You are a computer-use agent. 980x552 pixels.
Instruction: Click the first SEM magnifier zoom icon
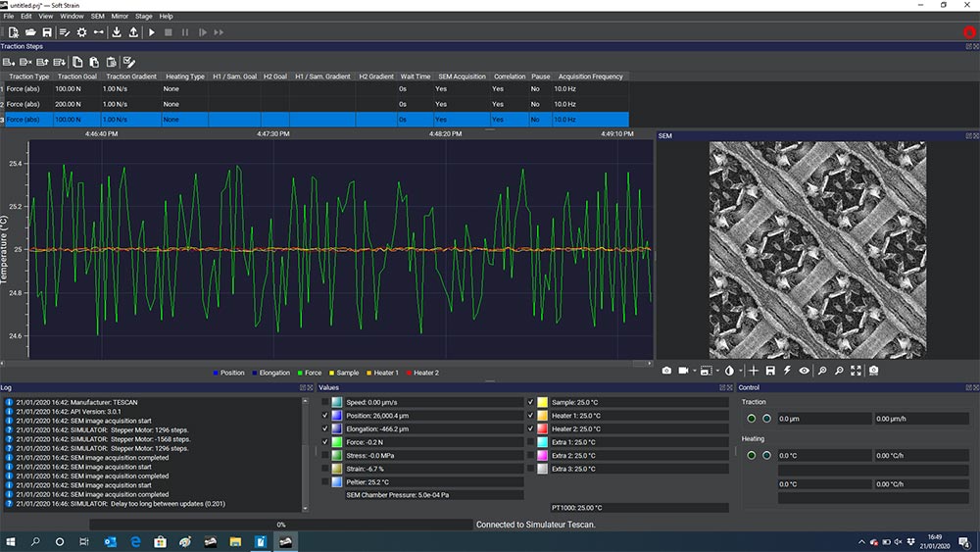(x=822, y=371)
